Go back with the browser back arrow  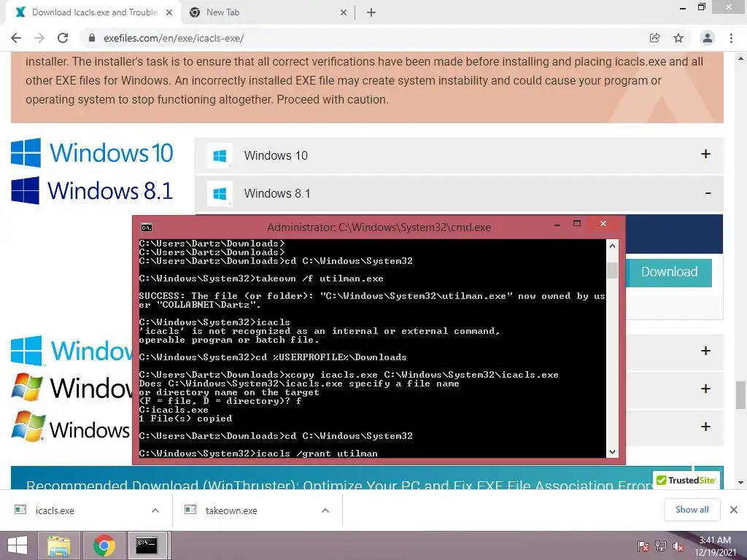16,38
